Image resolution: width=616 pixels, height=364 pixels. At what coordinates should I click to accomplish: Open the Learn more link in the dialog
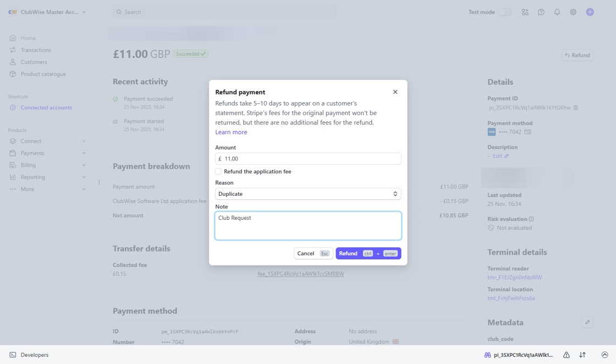coord(231,132)
